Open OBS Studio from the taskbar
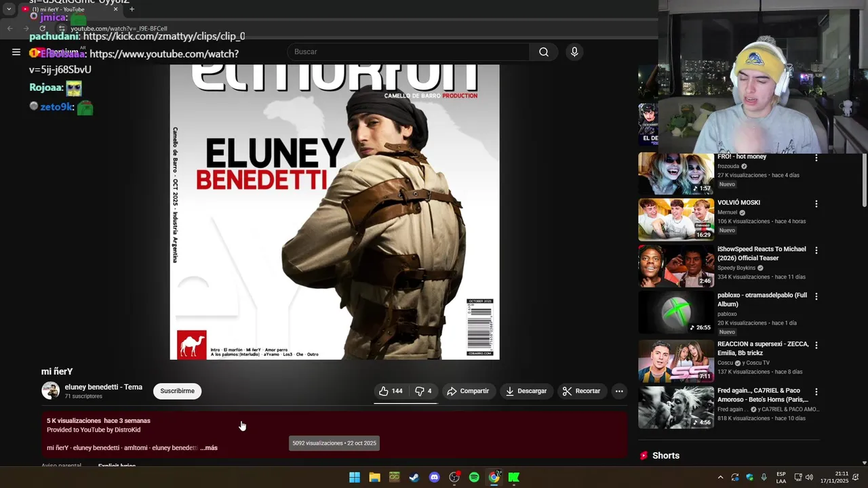The width and height of the screenshot is (868, 488). point(454,477)
